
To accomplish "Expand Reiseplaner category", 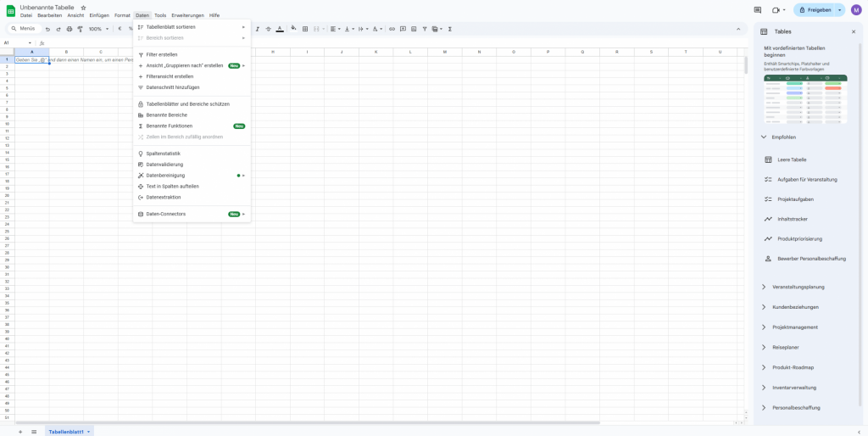I will pyautogui.click(x=764, y=348).
